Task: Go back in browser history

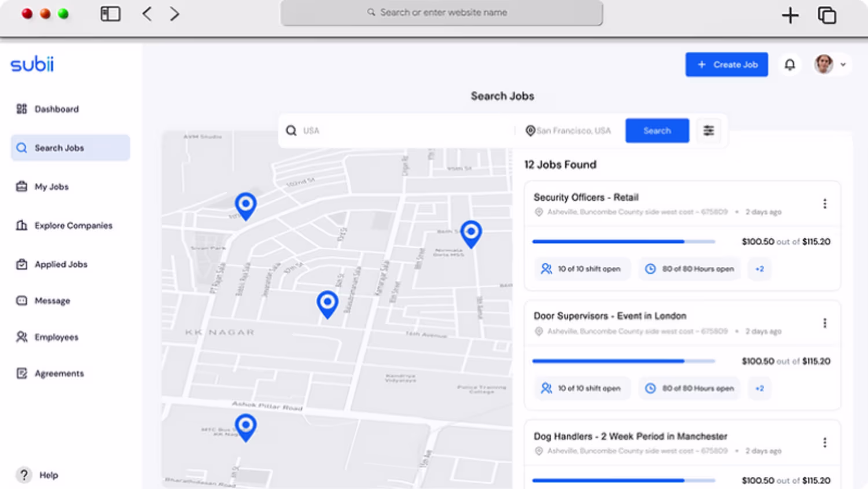Action: pyautogui.click(x=147, y=14)
